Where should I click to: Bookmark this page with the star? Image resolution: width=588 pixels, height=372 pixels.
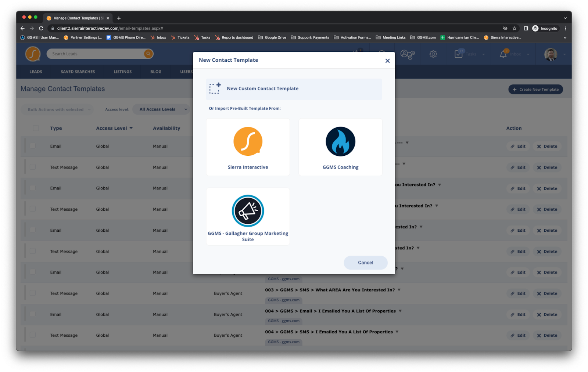click(514, 28)
